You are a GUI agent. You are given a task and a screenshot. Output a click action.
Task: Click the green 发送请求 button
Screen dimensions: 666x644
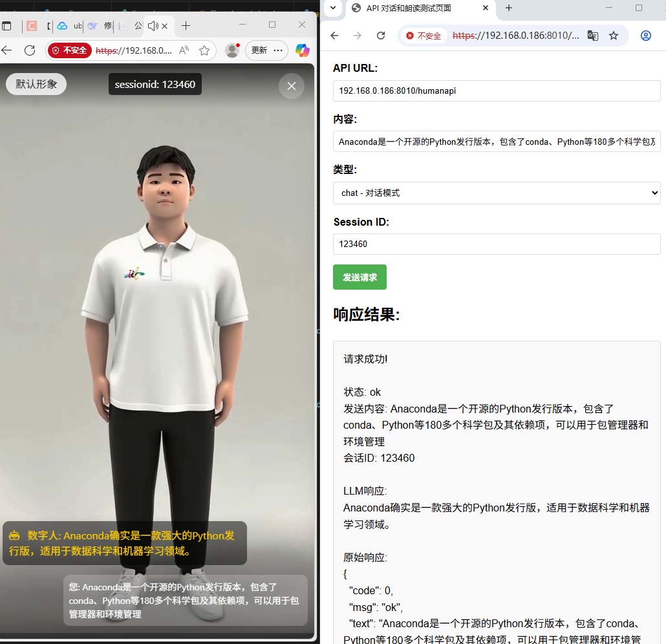point(360,277)
